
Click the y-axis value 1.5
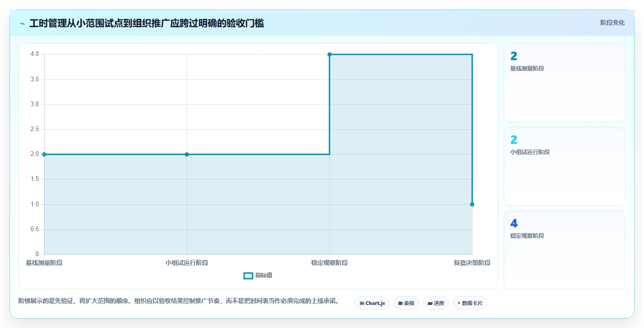tap(35, 179)
